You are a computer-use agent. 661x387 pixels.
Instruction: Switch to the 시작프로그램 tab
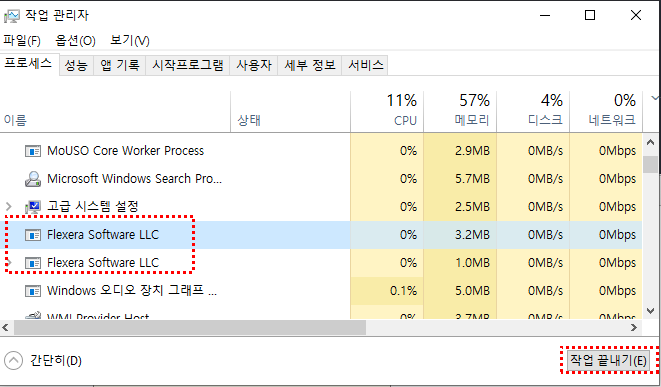pos(188,65)
